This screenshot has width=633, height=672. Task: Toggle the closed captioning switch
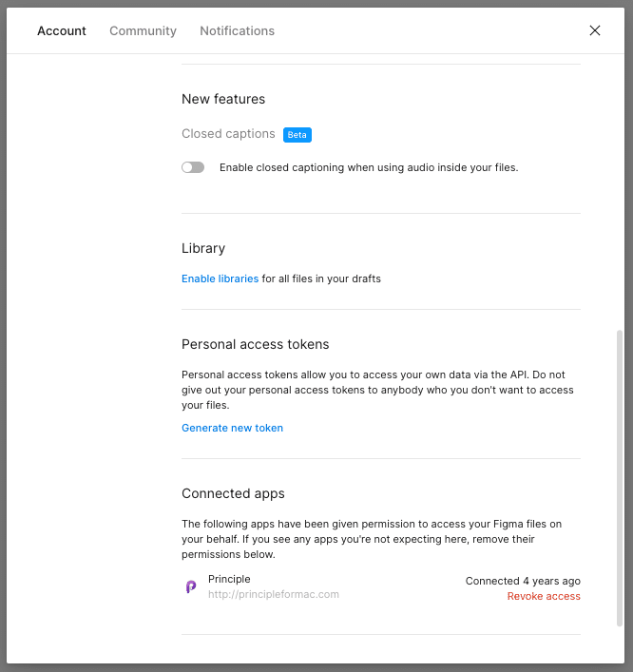click(193, 167)
